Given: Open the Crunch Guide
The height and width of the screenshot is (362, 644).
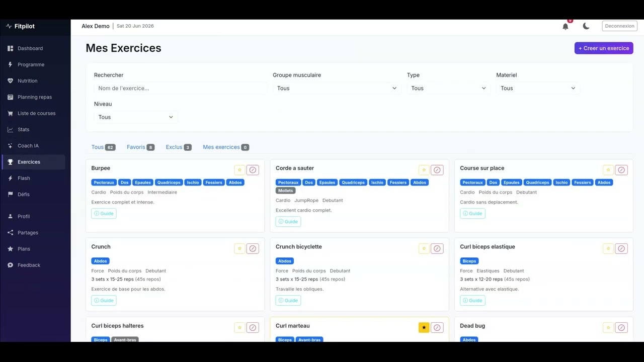Looking at the screenshot, I should 104,301.
